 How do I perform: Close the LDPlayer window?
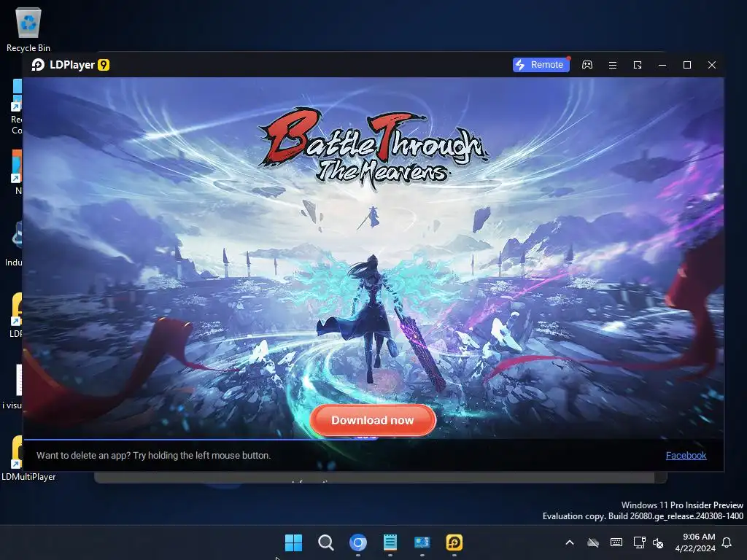712,65
